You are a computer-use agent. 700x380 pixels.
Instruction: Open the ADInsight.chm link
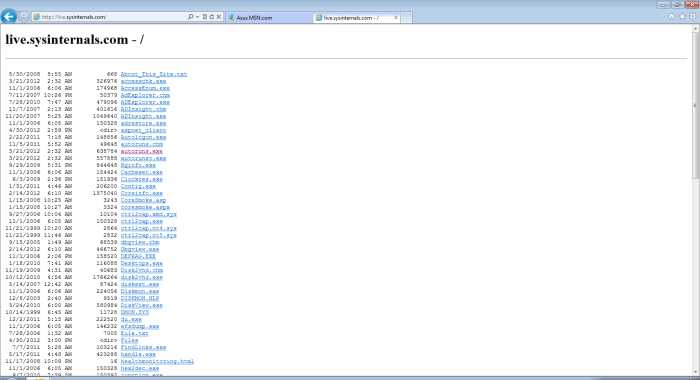(x=143, y=109)
